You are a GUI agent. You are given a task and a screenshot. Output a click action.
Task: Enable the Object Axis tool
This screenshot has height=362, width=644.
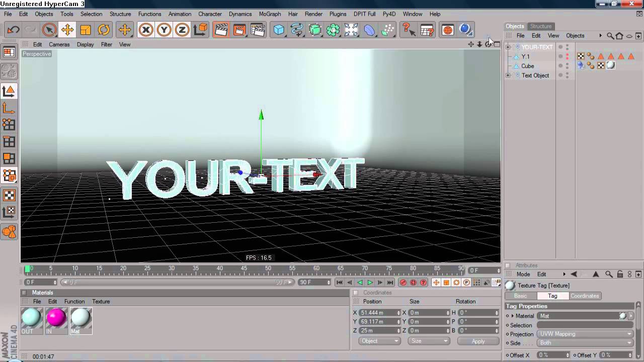(x=9, y=108)
